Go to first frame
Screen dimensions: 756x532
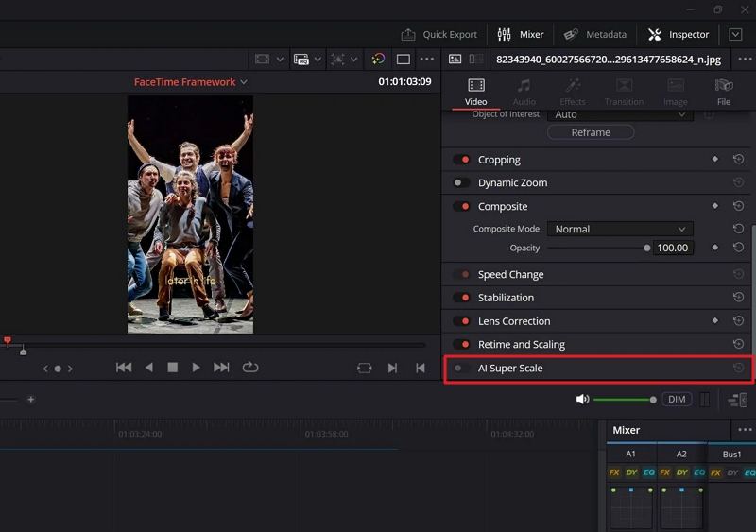point(124,368)
